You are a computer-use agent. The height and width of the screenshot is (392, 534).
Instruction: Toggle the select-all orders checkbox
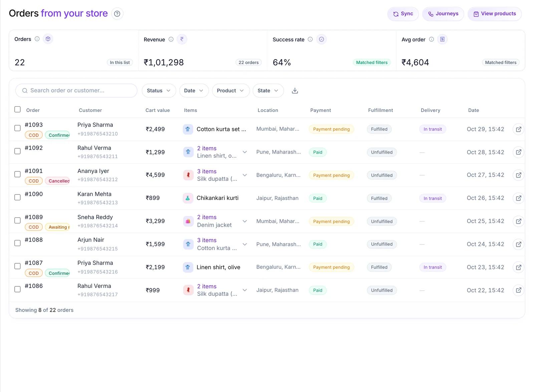point(18,109)
